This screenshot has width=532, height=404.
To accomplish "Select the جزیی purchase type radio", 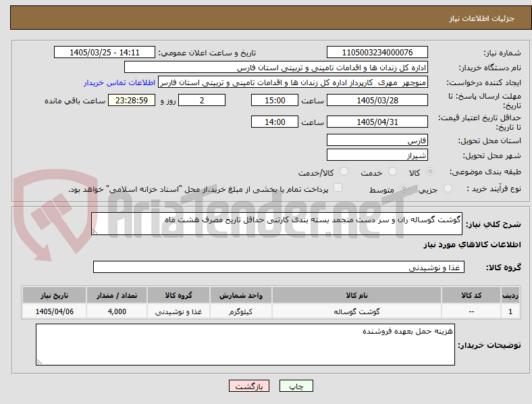I will pyautogui.click(x=448, y=188).
